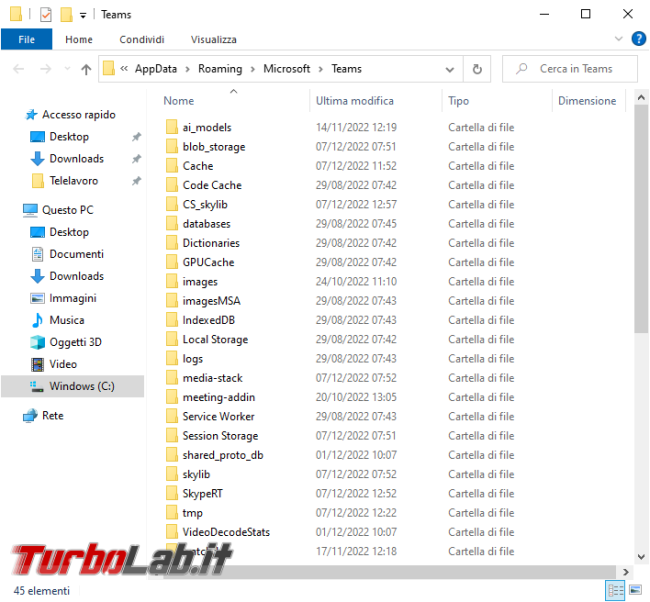
Task: Select the Dictionaries folder icon
Action: tap(172, 243)
